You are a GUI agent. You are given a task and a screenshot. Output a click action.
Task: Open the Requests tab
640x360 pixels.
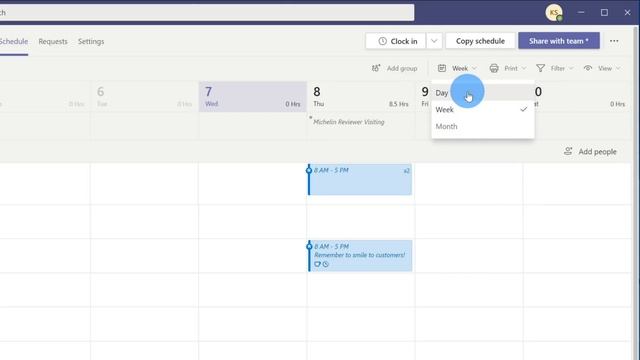click(x=53, y=41)
